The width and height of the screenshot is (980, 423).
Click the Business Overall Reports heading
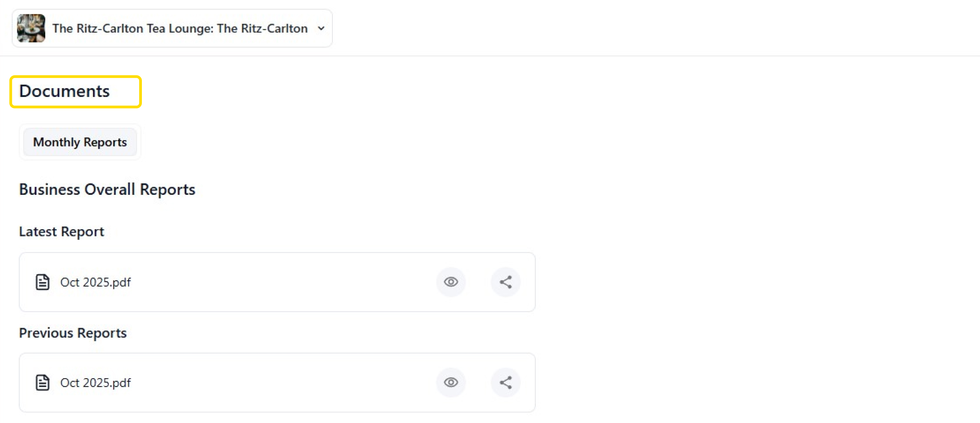pyautogui.click(x=107, y=189)
